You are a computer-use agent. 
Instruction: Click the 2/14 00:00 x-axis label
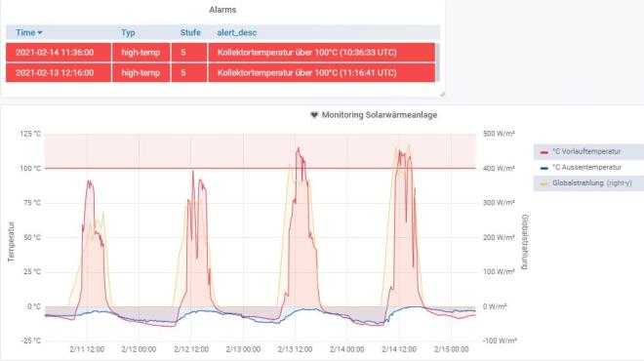[346, 349]
